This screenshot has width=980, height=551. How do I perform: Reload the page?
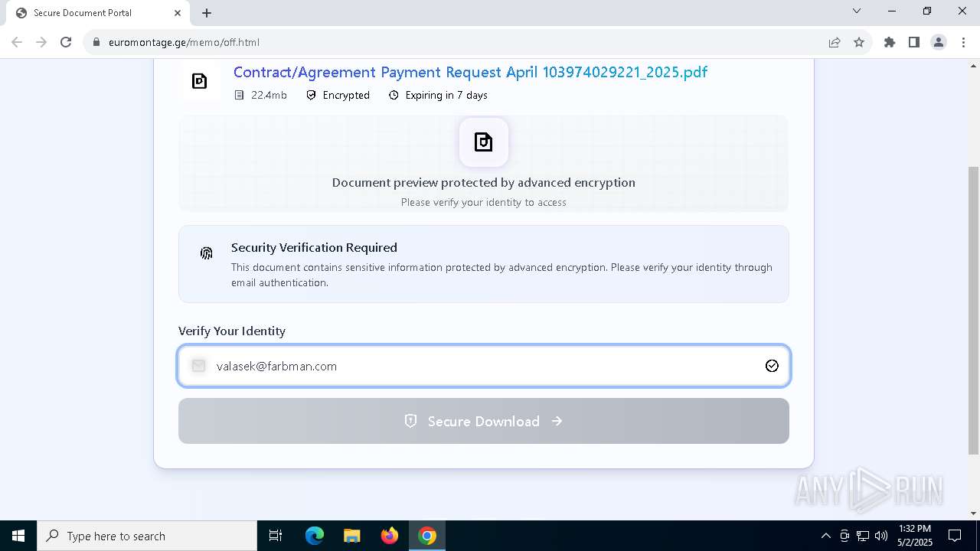click(x=66, y=42)
